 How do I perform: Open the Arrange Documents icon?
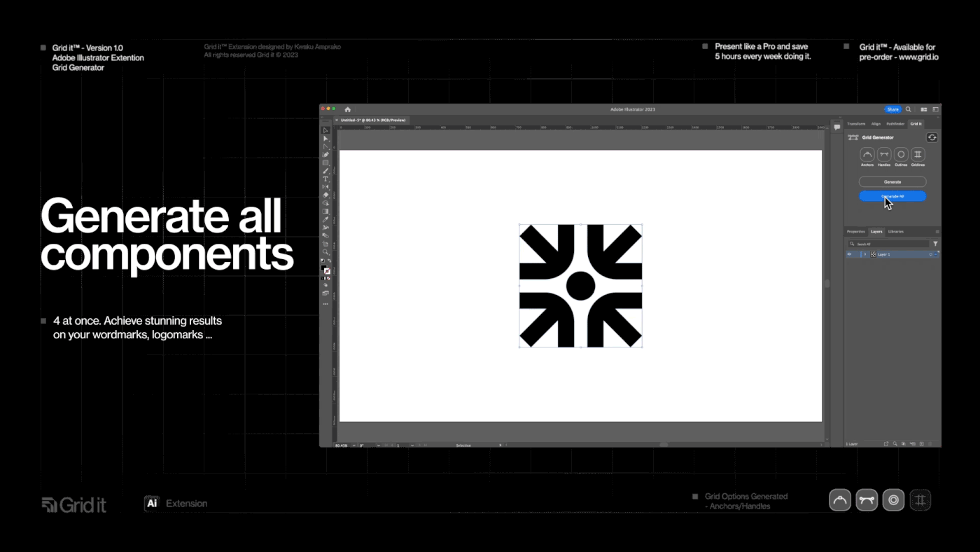pyautogui.click(x=924, y=109)
